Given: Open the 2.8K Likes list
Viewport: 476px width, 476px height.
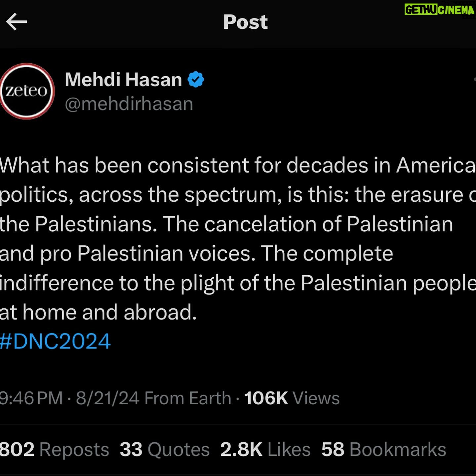Looking at the screenshot, I should (x=265, y=450).
